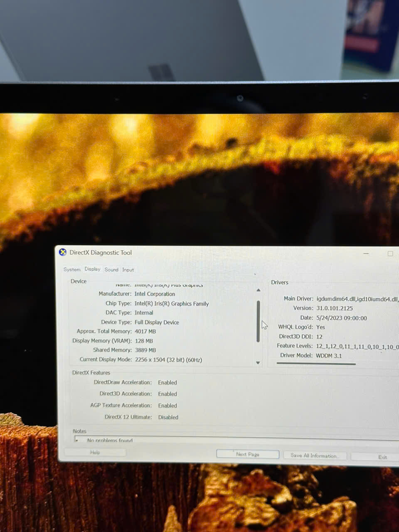Click the Next Page button
The height and width of the screenshot is (532, 399).
point(248,454)
